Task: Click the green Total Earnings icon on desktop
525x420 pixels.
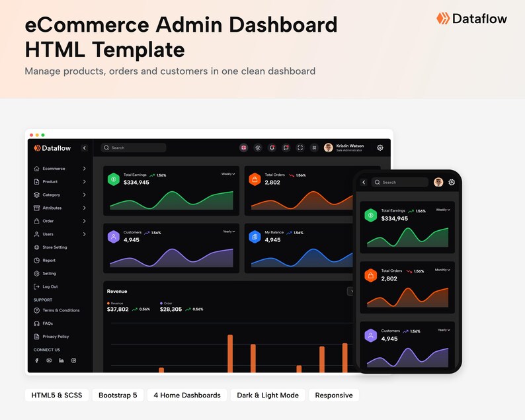Action: [114, 179]
